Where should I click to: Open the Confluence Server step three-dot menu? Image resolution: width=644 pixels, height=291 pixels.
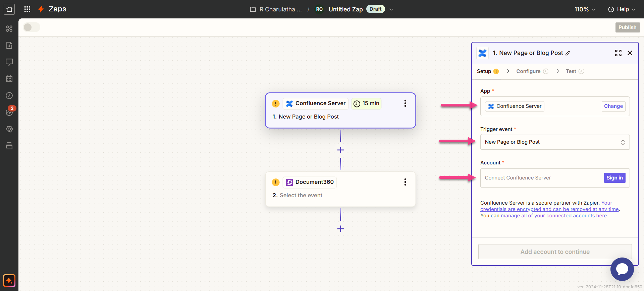coord(405,103)
